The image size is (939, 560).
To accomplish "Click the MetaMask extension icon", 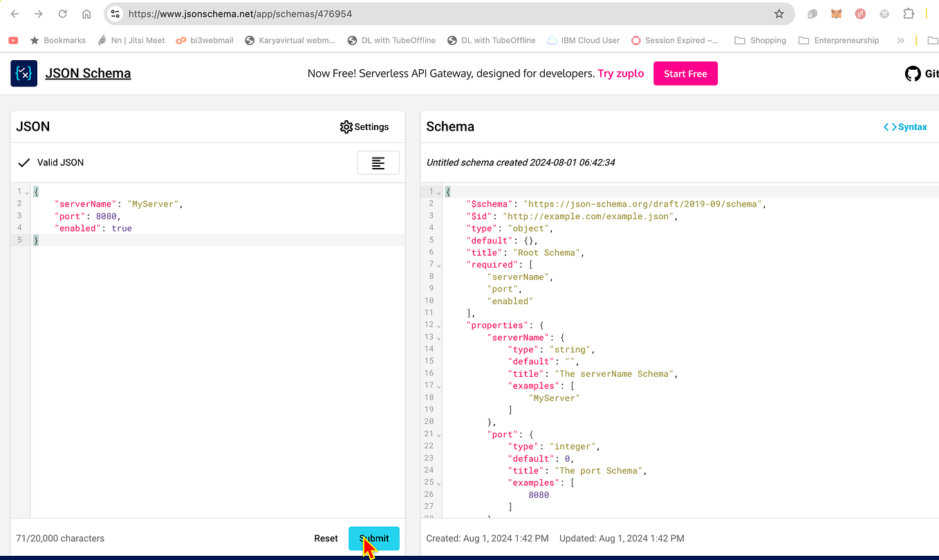I will 836,13.
